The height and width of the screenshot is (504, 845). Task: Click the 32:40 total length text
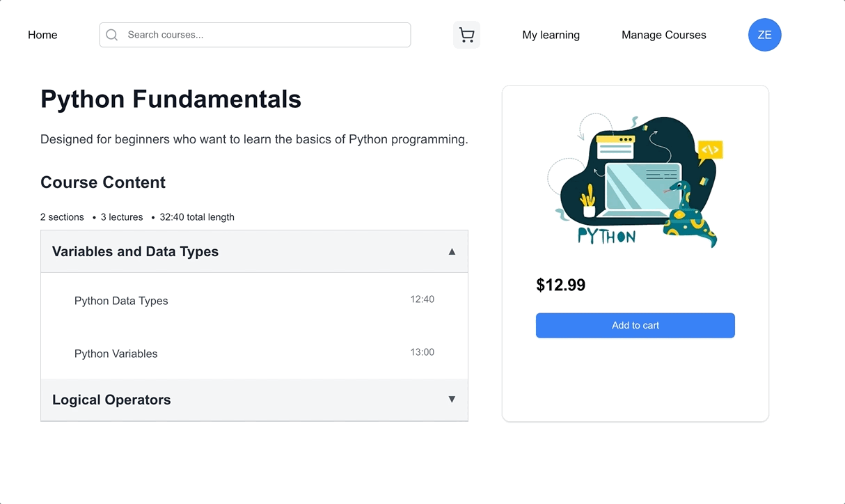[x=197, y=217]
